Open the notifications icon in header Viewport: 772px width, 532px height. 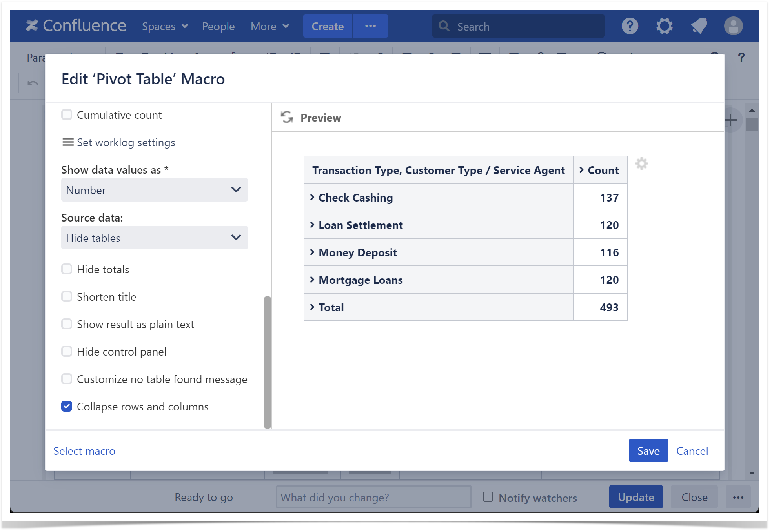(x=699, y=26)
